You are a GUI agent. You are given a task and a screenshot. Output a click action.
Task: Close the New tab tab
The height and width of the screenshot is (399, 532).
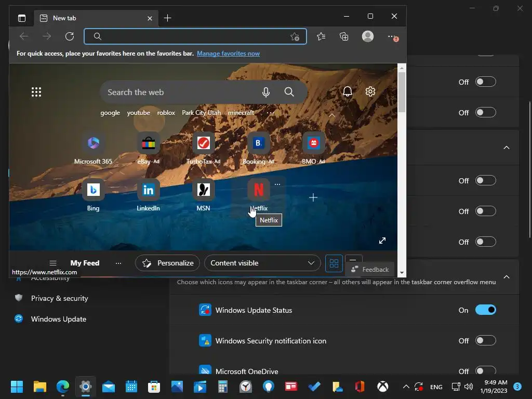click(x=150, y=18)
